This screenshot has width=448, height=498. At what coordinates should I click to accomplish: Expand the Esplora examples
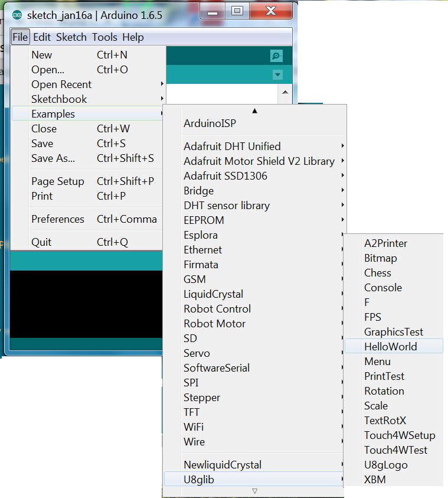[254, 235]
